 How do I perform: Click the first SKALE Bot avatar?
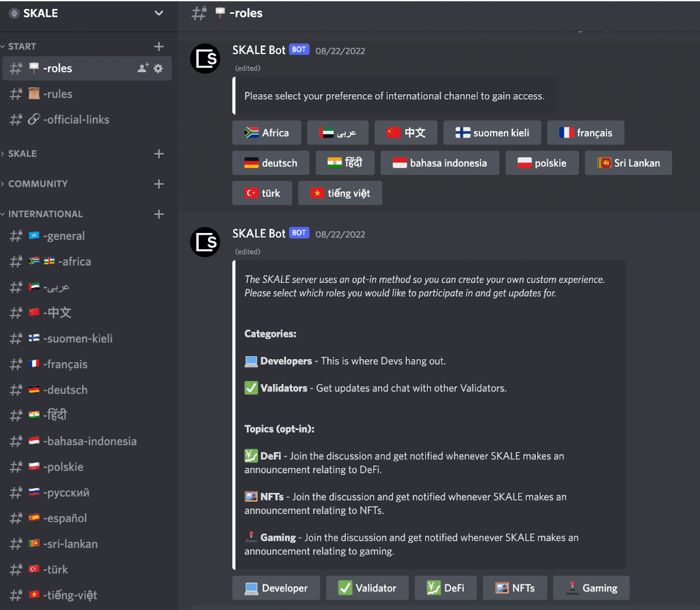205,58
